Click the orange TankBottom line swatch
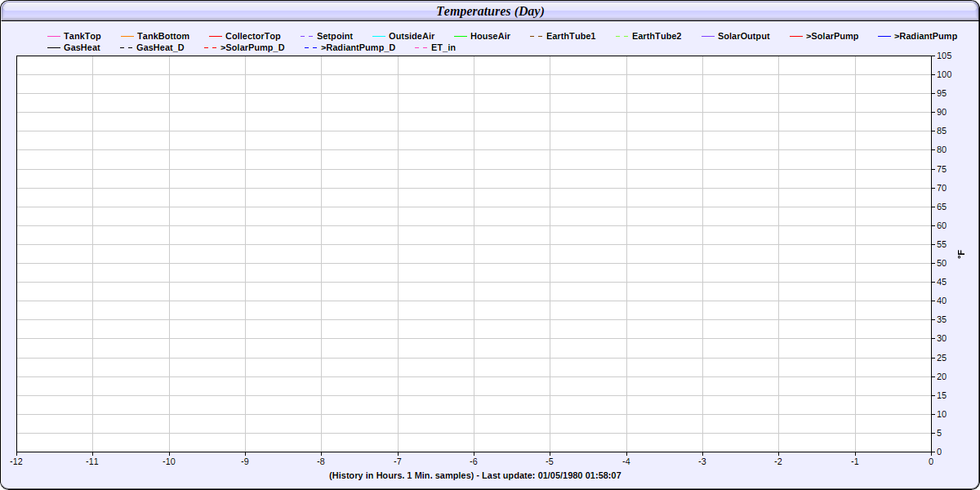This screenshot has width=980, height=490. pos(127,36)
